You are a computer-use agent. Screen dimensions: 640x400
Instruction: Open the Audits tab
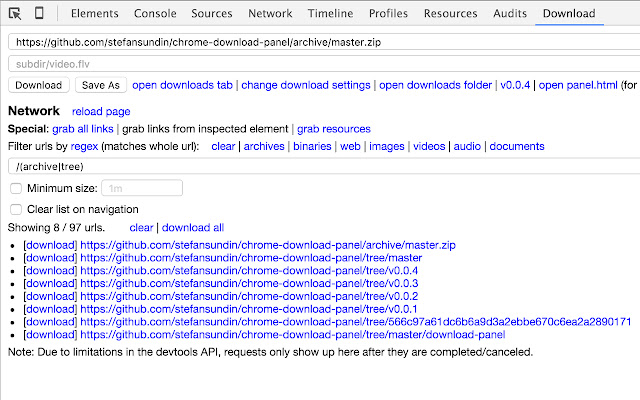[510, 13]
